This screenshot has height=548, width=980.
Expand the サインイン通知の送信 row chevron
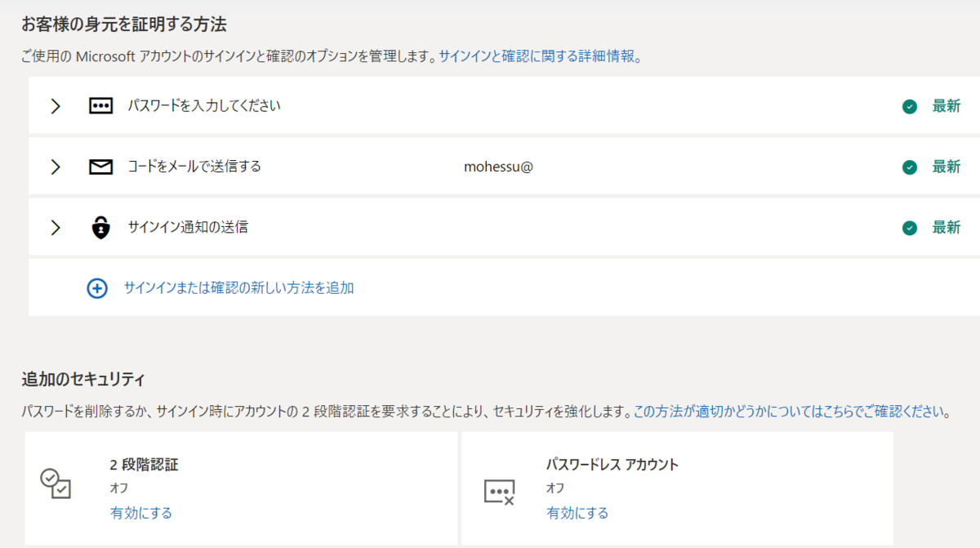pos(56,228)
